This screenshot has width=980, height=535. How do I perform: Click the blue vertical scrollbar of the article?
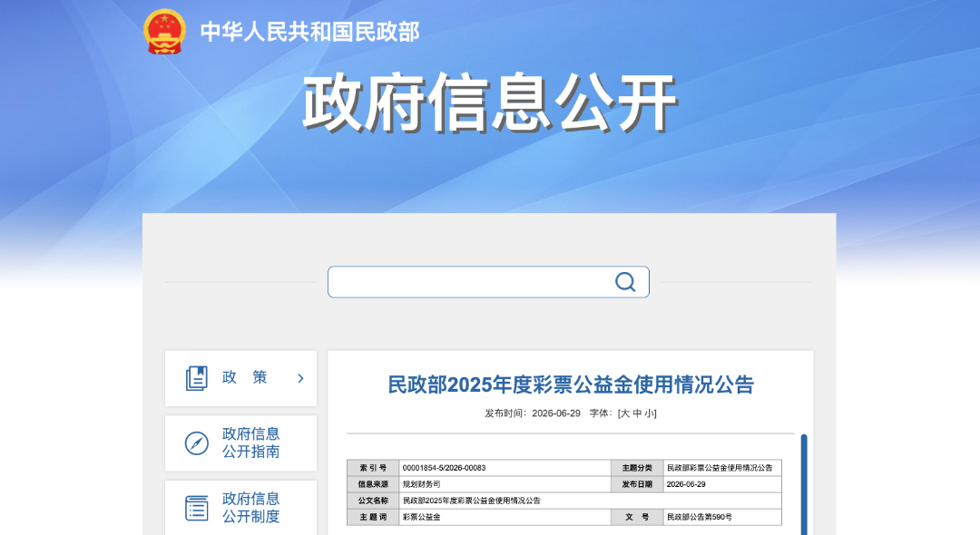click(x=804, y=484)
